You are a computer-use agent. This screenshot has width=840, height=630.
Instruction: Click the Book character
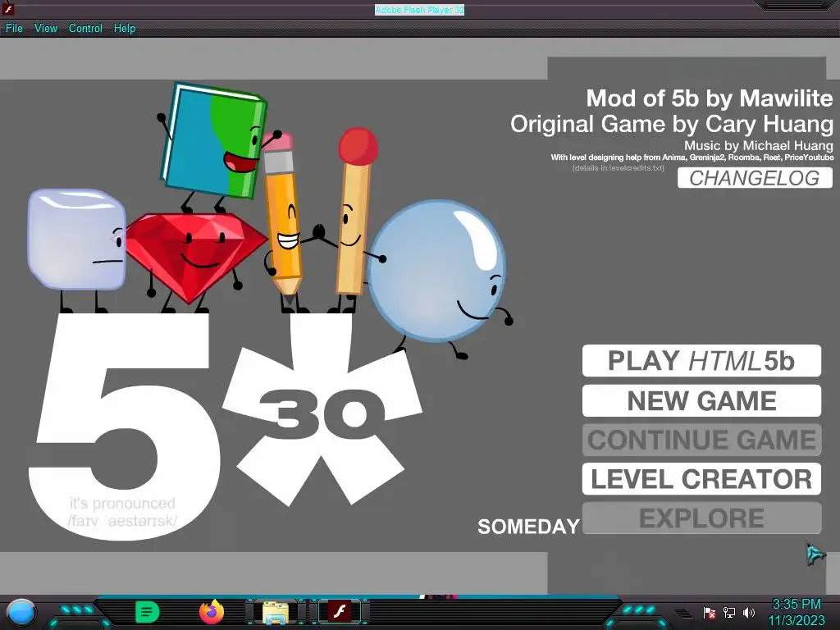click(212, 146)
